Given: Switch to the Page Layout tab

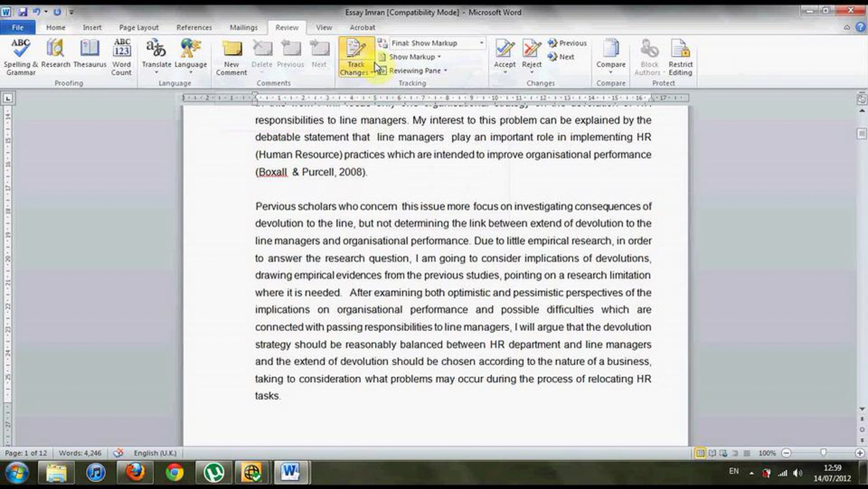Looking at the screenshot, I should tap(139, 27).
